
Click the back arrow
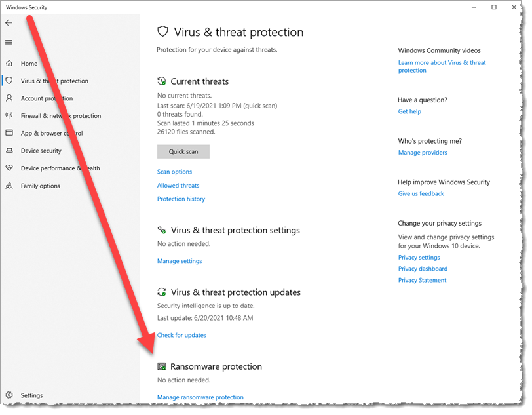coord(9,22)
